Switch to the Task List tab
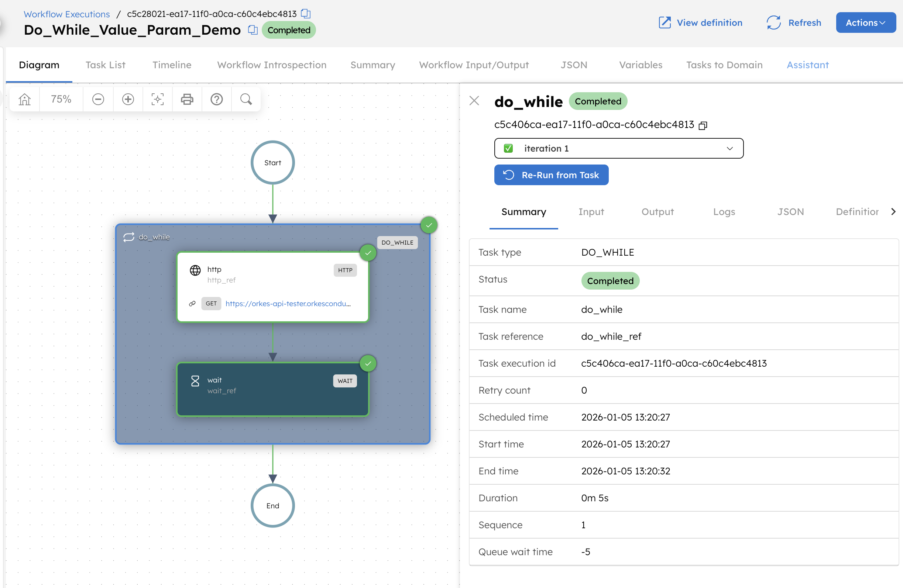The width and height of the screenshot is (903, 588). coord(106,65)
